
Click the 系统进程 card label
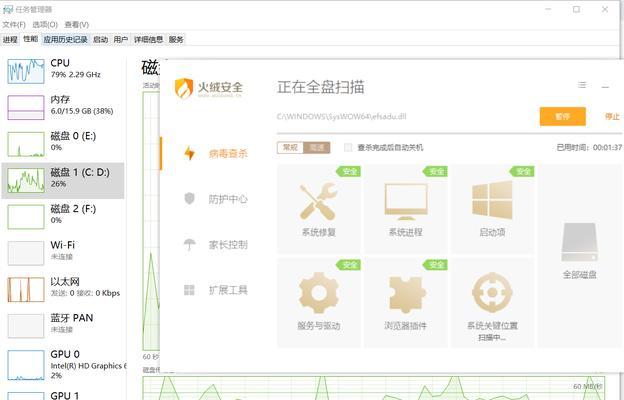coord(406,232)
